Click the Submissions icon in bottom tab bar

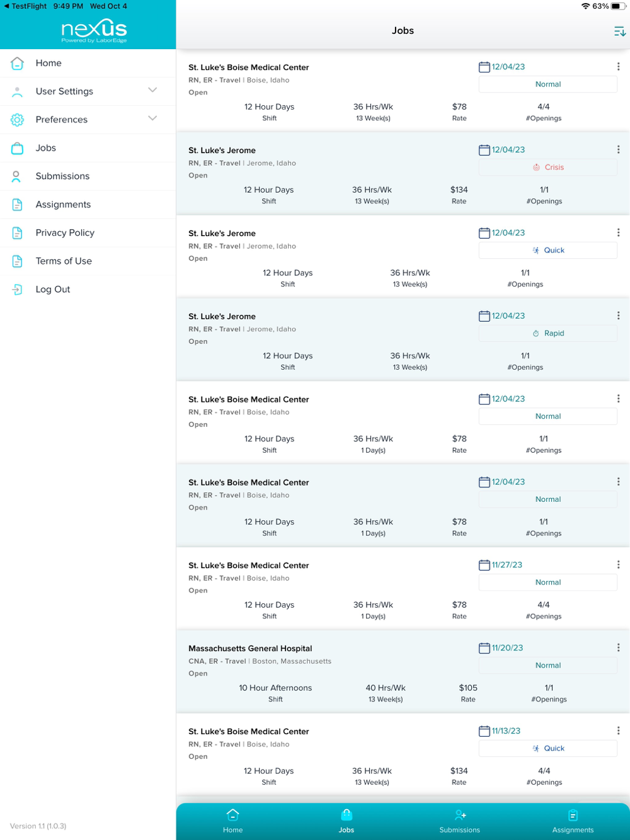460,815
